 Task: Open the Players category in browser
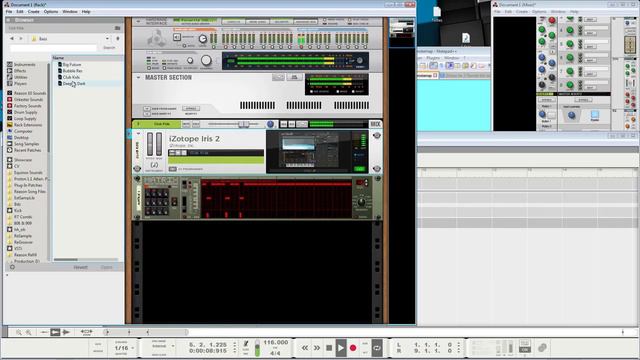point(20,83)
